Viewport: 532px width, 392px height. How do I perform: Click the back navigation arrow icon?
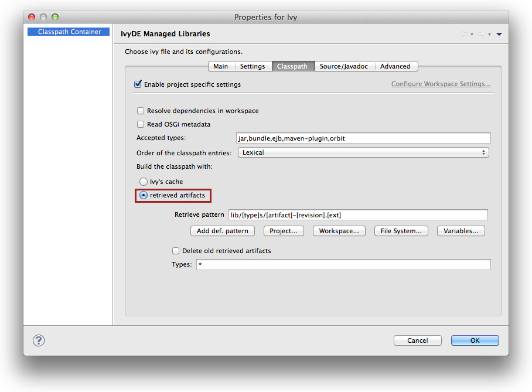coord(464,35)
